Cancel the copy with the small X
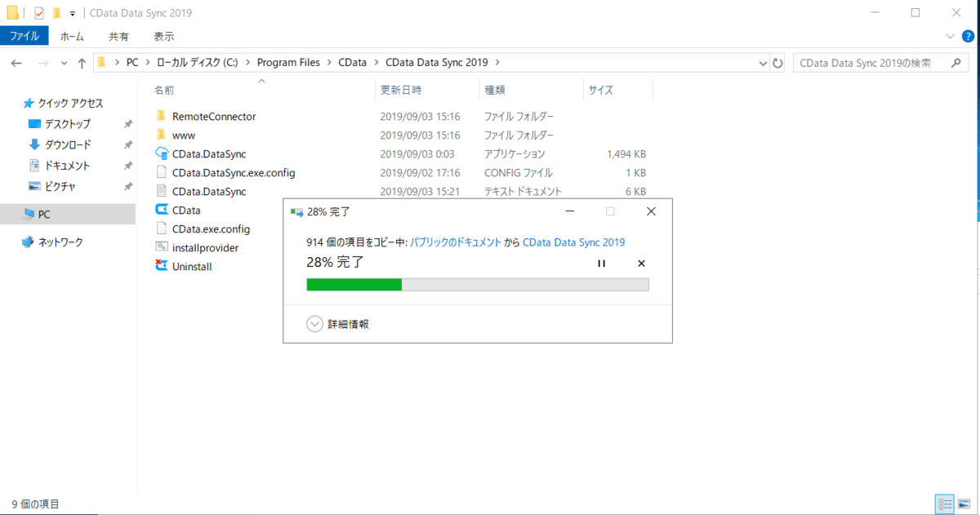 pos(641,263)
